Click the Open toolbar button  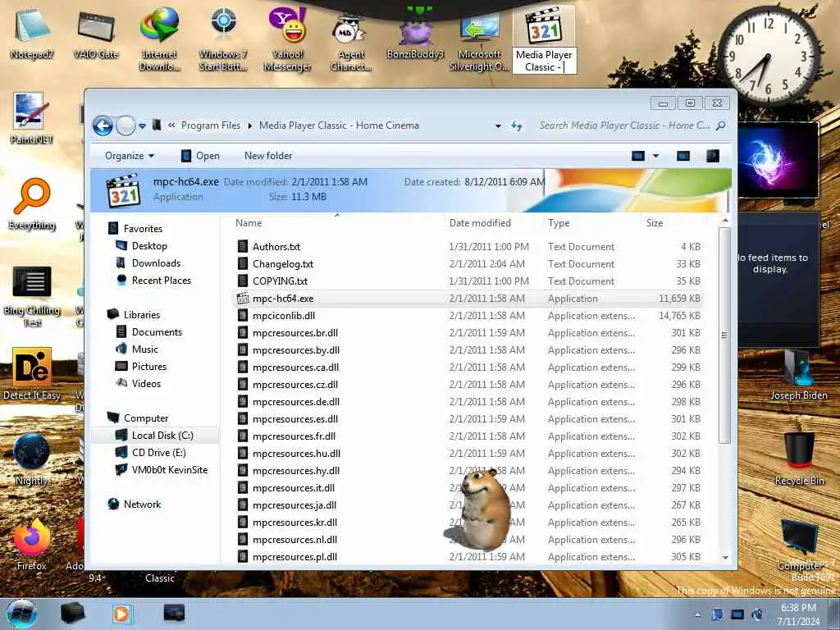200,156
